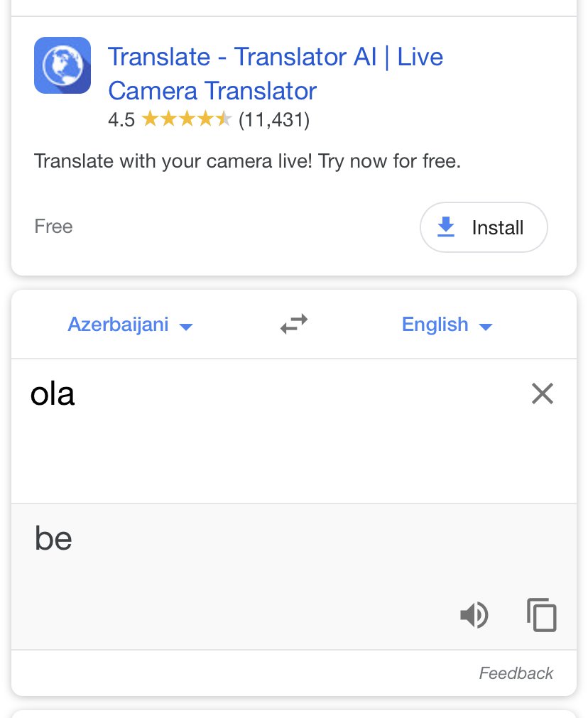
Task: Open the English target language dropdown
Action: [x=447, y=324]
